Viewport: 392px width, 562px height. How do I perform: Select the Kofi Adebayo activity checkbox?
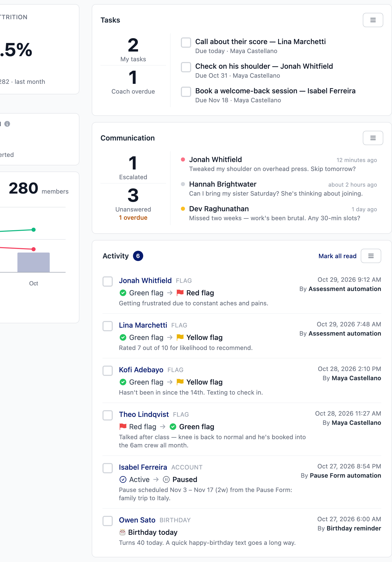(108, 371)
